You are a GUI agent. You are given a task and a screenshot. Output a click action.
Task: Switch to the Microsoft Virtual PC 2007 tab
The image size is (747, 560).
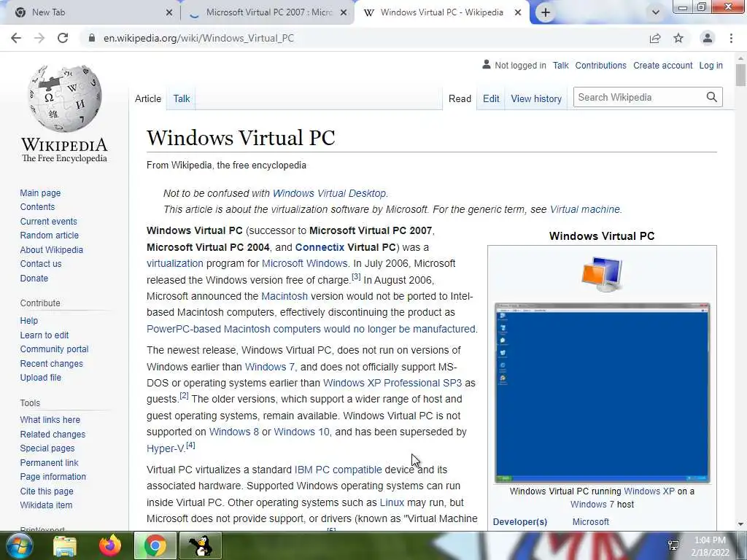pyautogui.click(x=269, y=12)
